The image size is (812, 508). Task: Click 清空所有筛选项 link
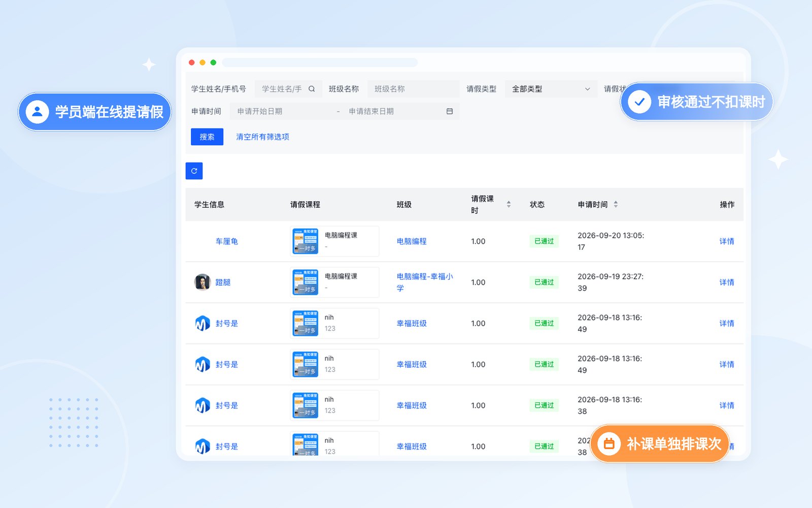click(262, 137)
